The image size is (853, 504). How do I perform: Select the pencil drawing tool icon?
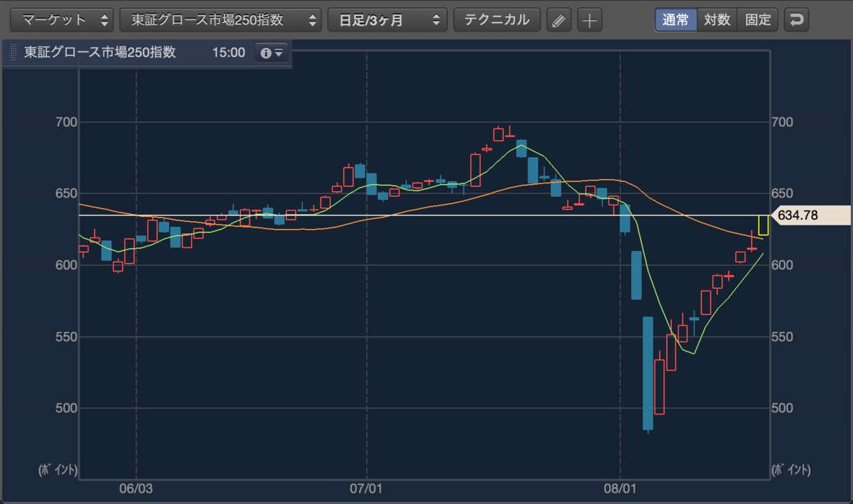click(559, 21)
